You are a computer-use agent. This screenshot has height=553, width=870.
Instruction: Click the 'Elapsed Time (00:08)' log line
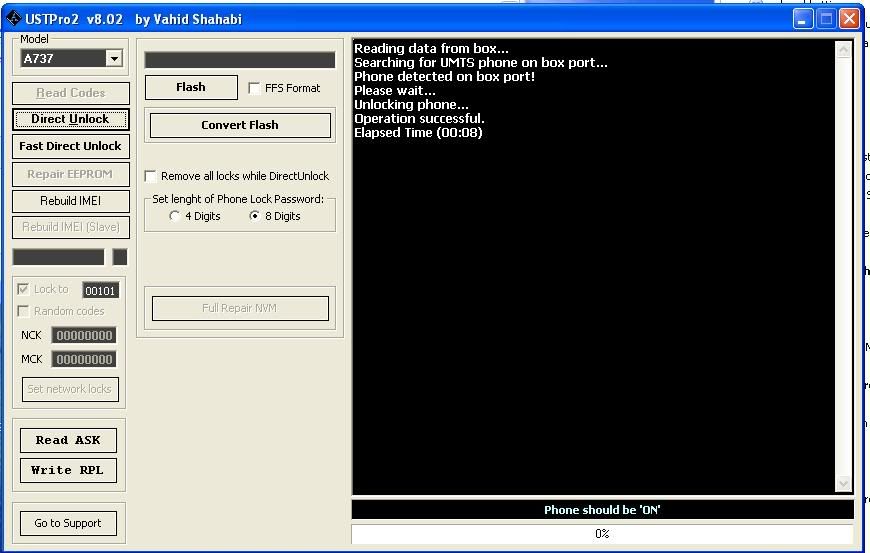click(x=418, y=133)
